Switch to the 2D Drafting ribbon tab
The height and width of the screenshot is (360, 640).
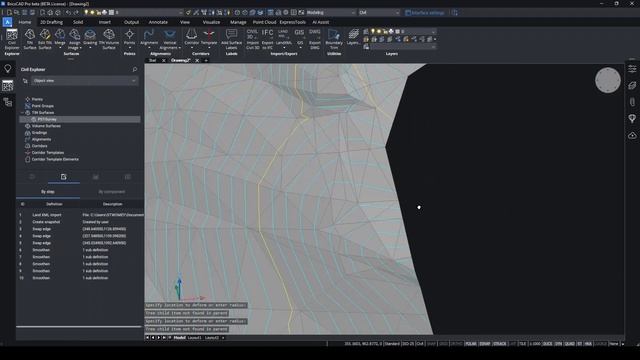click(51, 22)
